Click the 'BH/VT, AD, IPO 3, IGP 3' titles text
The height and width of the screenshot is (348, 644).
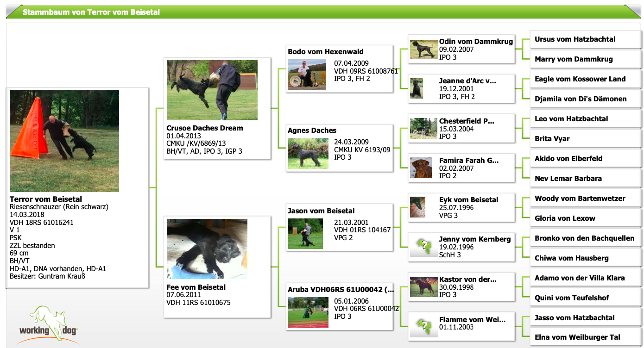(204, 151)
